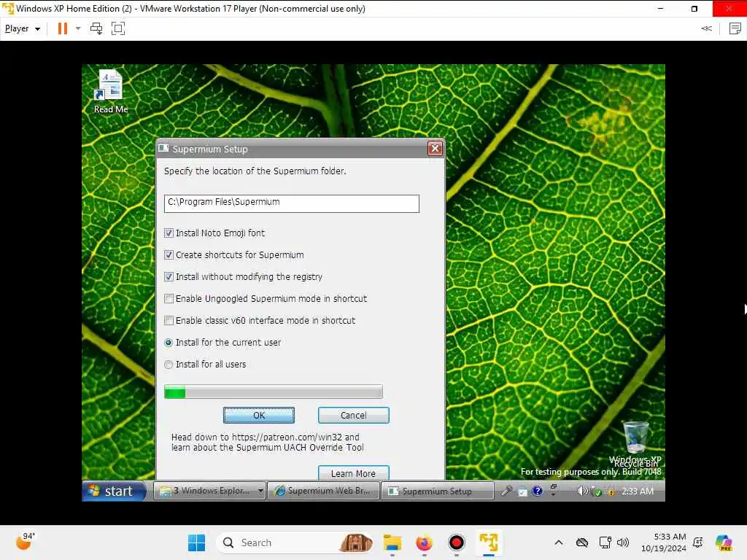
Task: Click OK to start Supermium installation
Action: [x=259, y=415]
